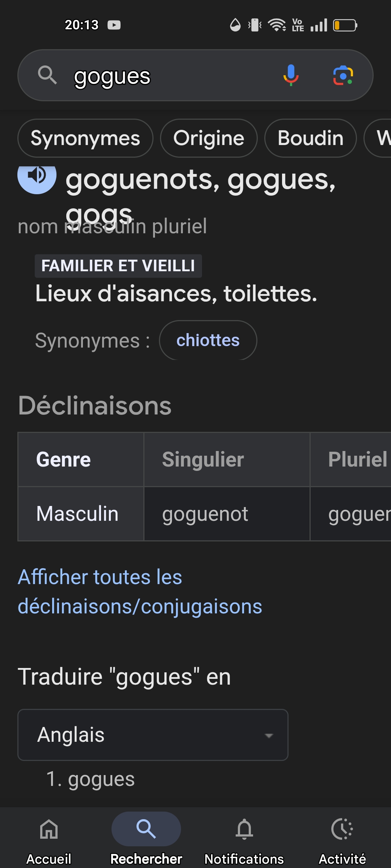Image resolution: width=391 pixels, height=868 pixels.
Task: Open the Notifications bell icon
Action: click(x=244, y=829)
